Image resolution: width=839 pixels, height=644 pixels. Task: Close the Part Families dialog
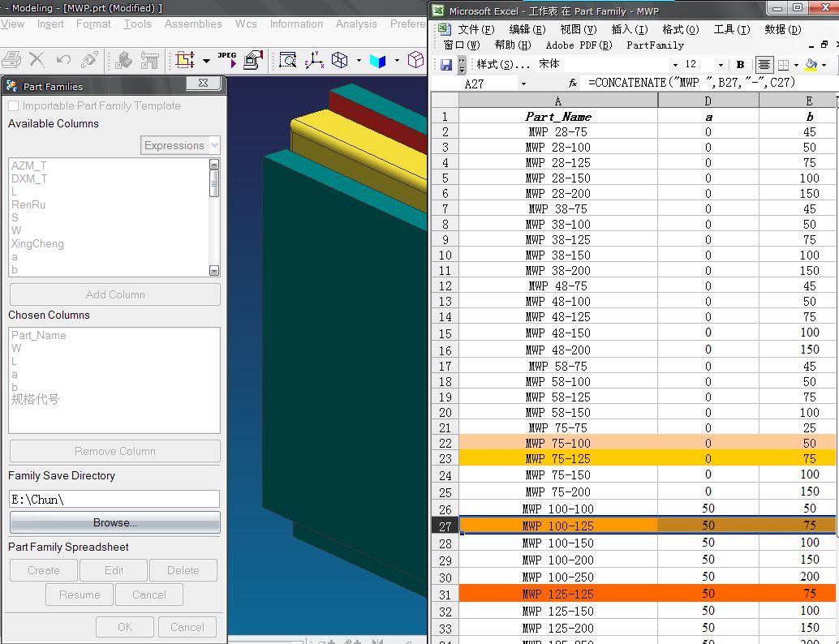pos(204,83)
